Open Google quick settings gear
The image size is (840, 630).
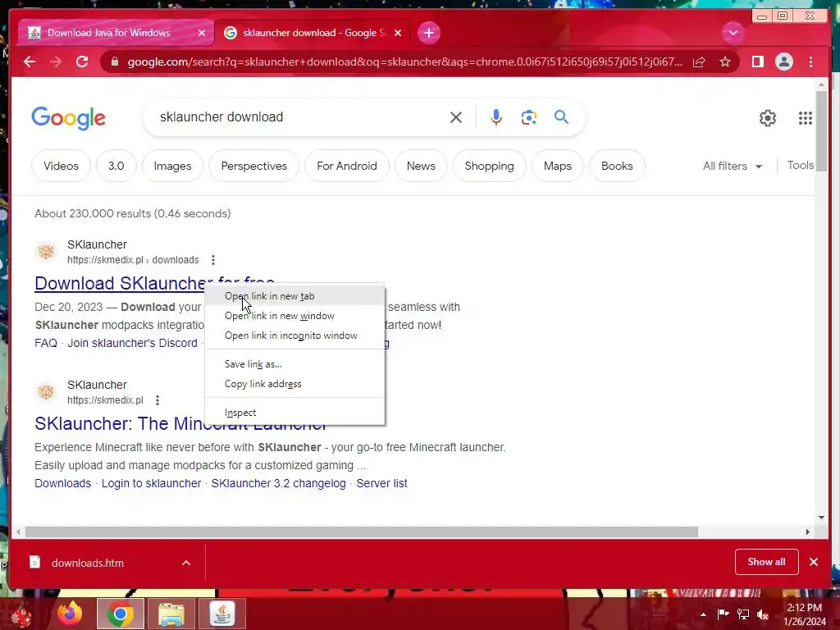coord(768,118)
